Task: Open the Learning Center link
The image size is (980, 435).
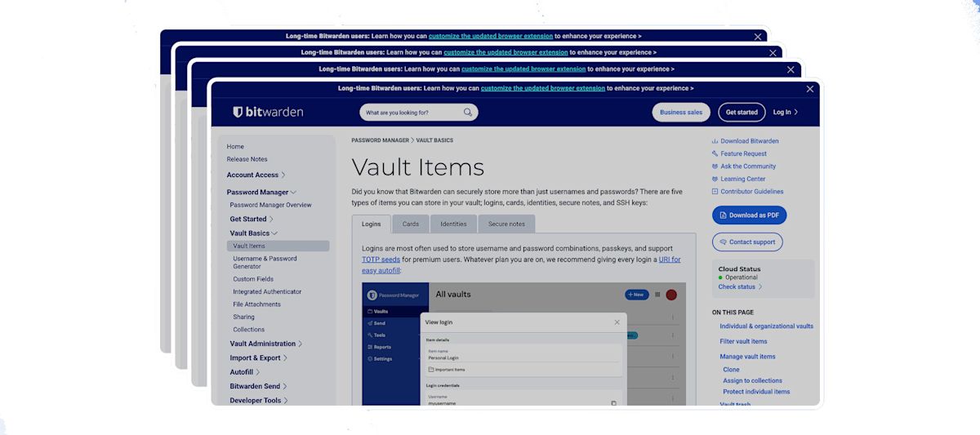Action: [742, 179]
